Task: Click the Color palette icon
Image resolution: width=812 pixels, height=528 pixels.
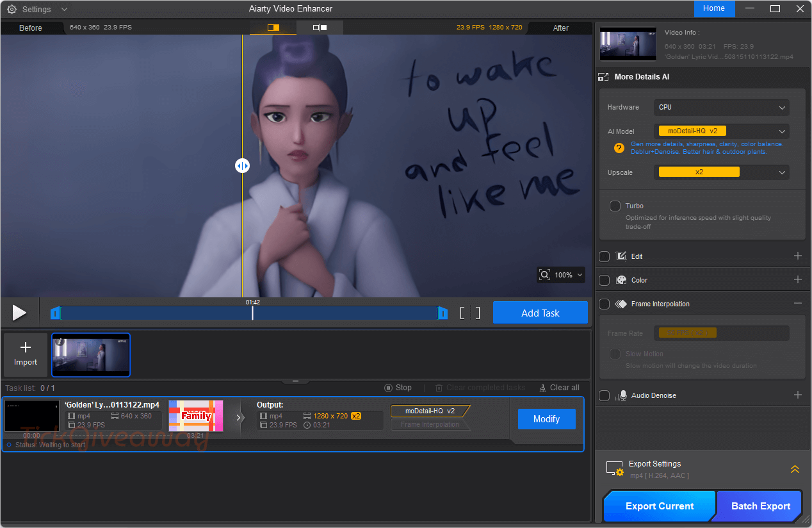Action: tap(621, 280)
